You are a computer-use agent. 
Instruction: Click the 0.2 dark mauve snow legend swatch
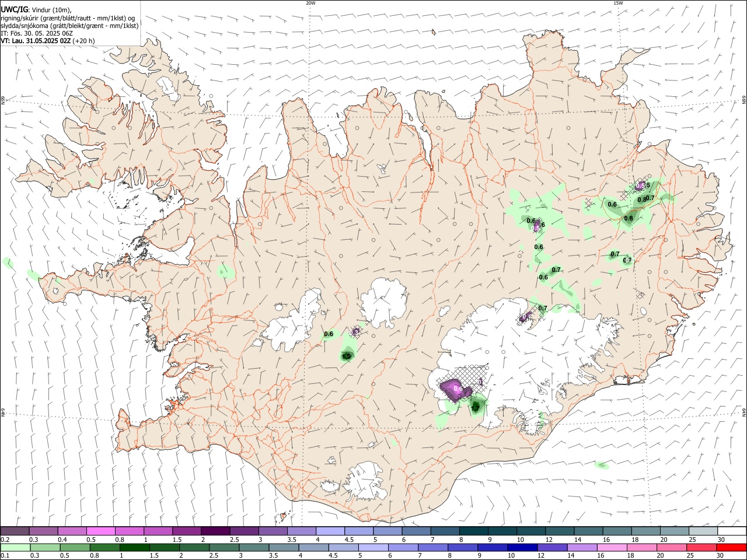coord(15,531)
